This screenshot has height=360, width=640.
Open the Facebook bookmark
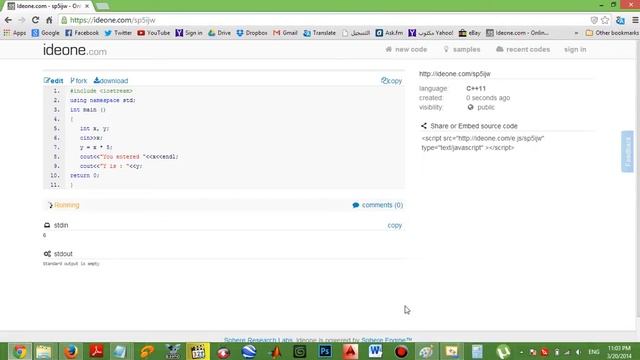[x=82, y=33]
